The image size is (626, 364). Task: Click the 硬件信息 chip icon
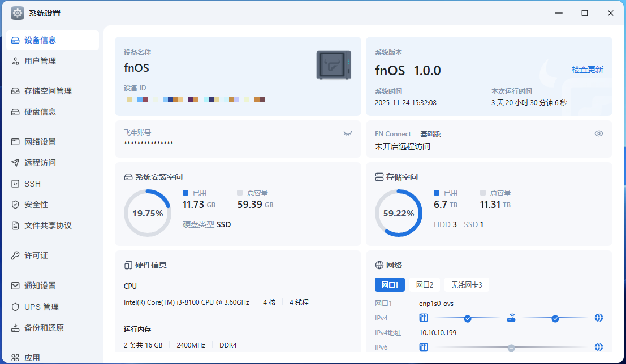[128, 266]
